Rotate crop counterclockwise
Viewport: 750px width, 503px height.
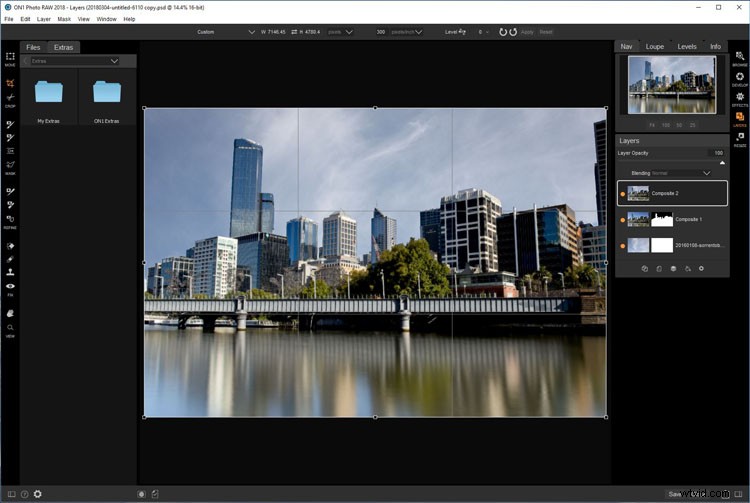[x=503, y=32]
